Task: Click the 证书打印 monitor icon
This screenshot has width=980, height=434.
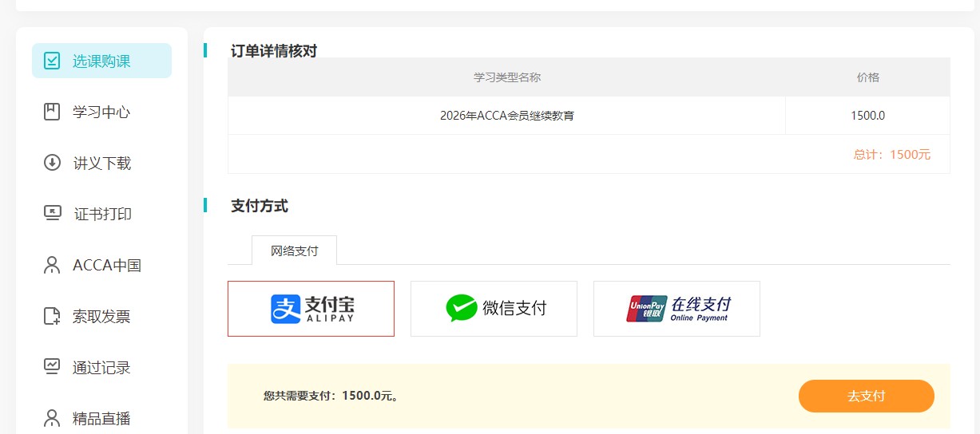Action: click(52, 214)
